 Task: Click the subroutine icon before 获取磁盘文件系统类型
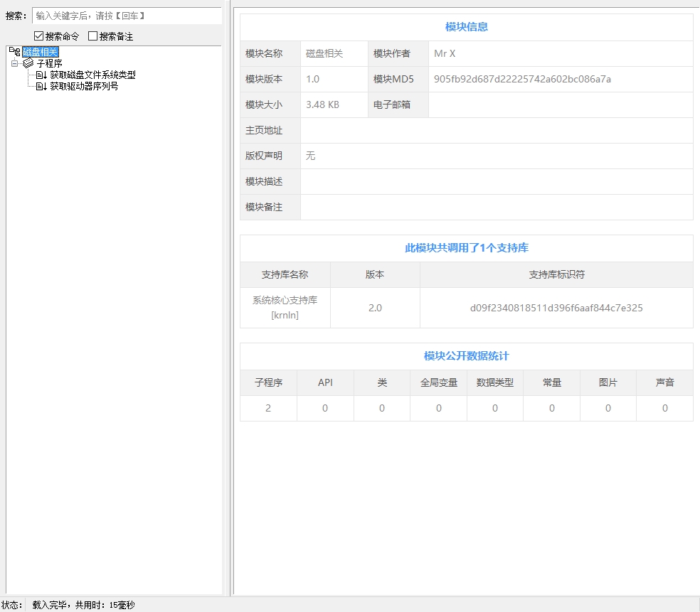[x=41, y=75]
